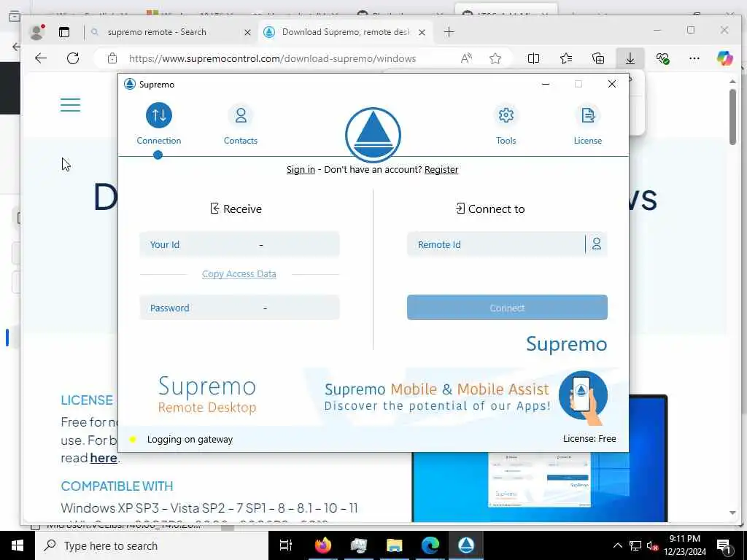Click the Copy Access Data link
Viewport: 747px width, 560px height.
239,274
